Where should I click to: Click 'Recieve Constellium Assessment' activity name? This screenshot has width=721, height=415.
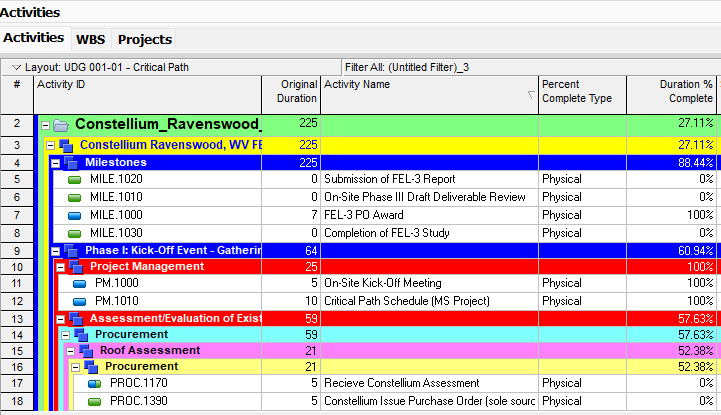coord(401,383)
